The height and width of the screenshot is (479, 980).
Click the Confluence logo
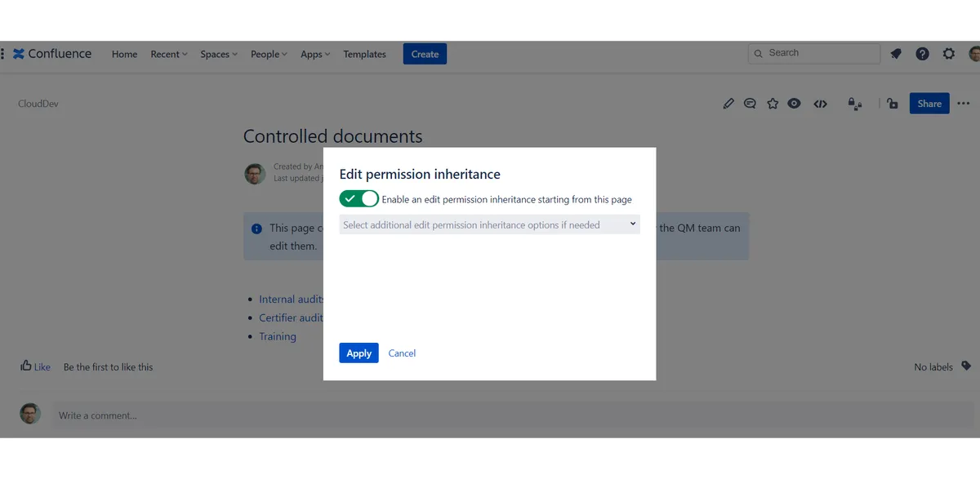tap(52, 54)
